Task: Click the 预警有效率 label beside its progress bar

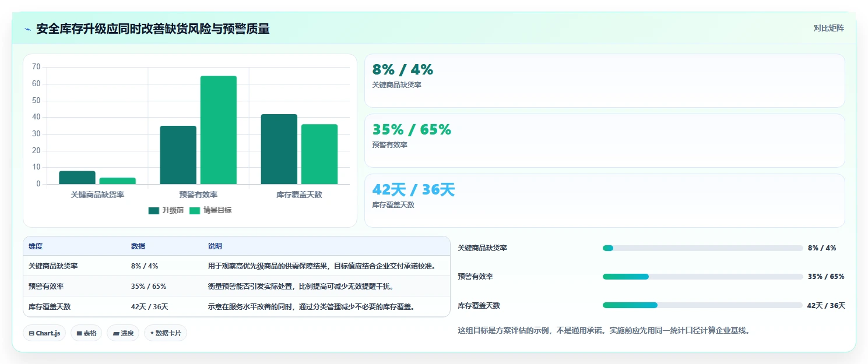Action: [x=476, y=277]
